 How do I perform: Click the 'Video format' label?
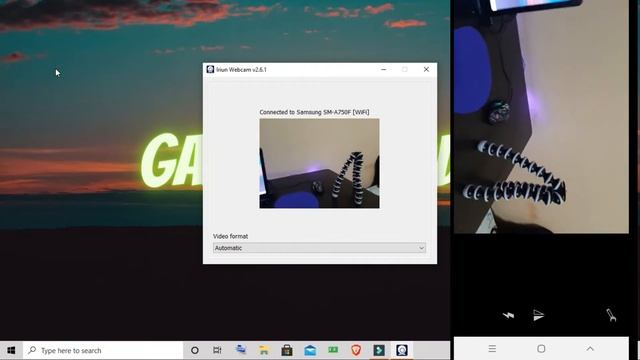(230, 236)
